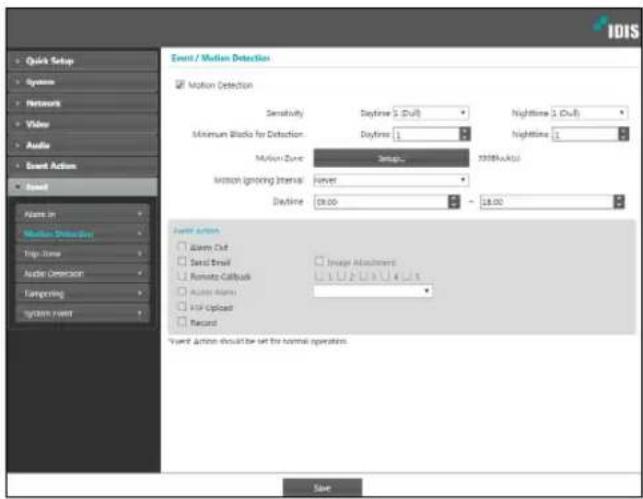Click arrow icon on Tampering row
This screenshot has height=499, width=643.
click(x=140, y=293)
